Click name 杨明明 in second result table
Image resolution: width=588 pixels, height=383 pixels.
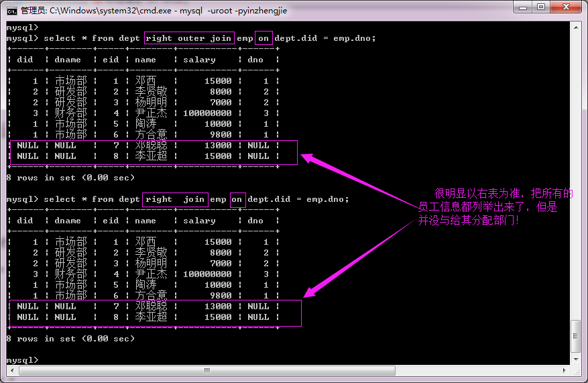point(151,264)
